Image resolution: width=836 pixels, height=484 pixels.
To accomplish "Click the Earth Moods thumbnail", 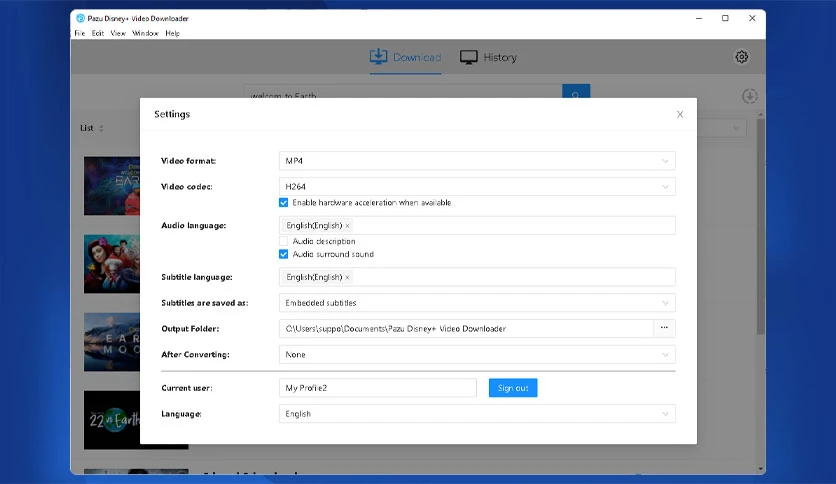I will (x=112, y=342).
